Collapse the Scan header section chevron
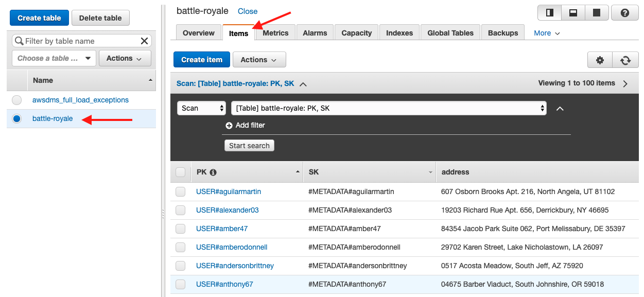The height and width of the screenshot is (297, 644). [303, 83]
